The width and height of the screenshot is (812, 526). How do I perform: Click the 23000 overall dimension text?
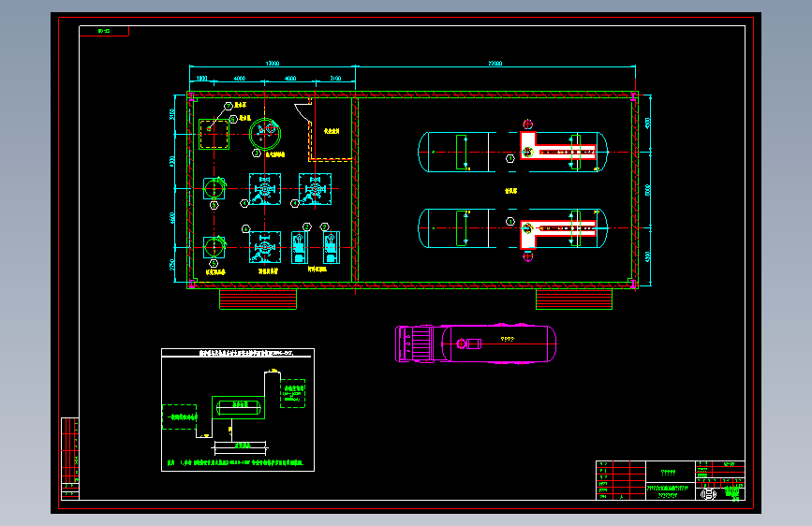pyautogui.click(x=495, y=63)
